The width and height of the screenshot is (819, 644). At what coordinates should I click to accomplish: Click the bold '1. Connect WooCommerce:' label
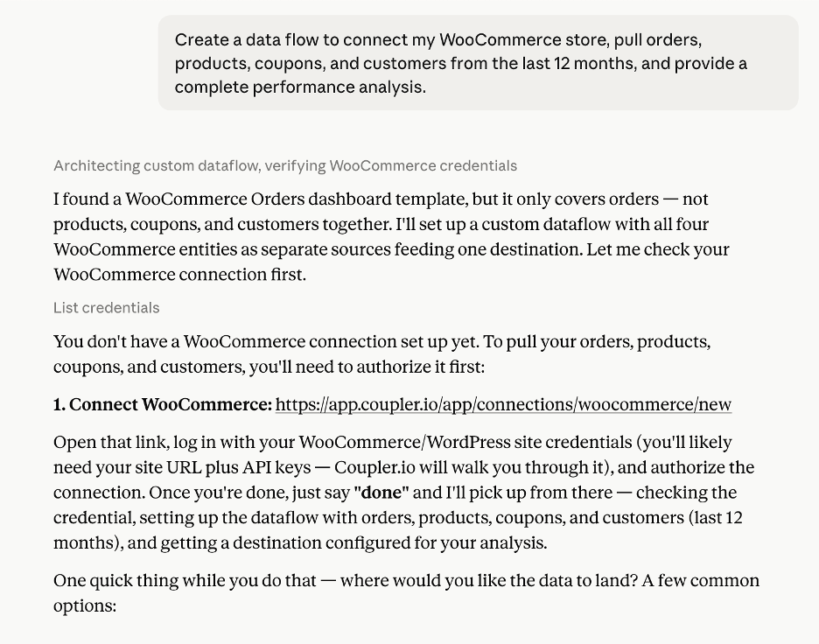[163, 405]
